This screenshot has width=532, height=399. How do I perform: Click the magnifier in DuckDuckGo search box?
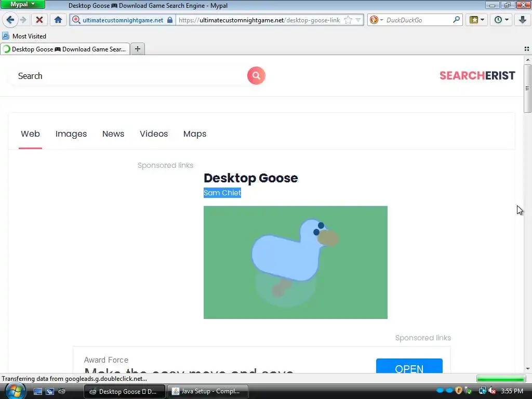coord(456,20)
